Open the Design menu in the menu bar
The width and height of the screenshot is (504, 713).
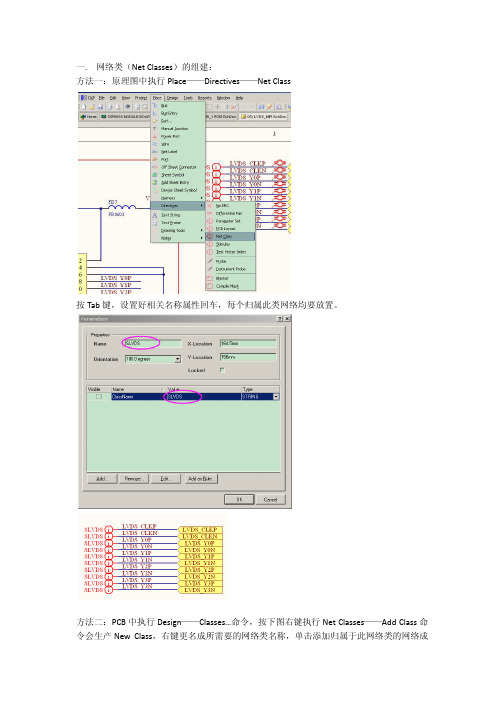[172, 98]
